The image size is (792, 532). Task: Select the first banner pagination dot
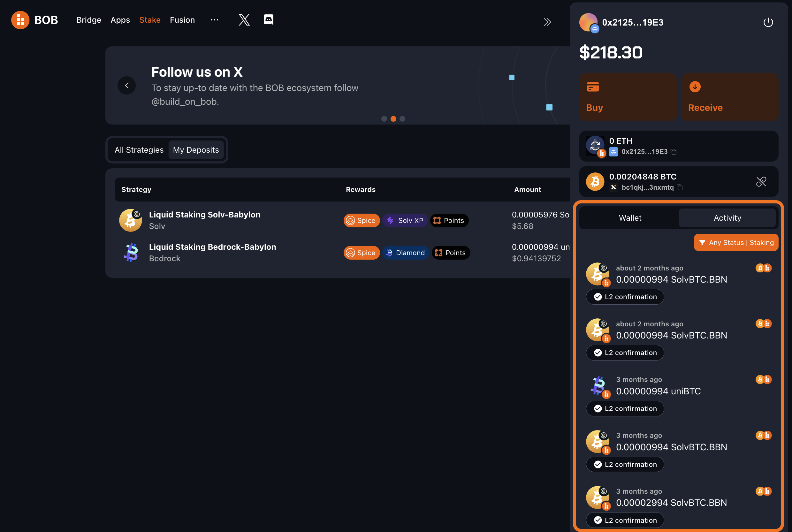(384, 119)
